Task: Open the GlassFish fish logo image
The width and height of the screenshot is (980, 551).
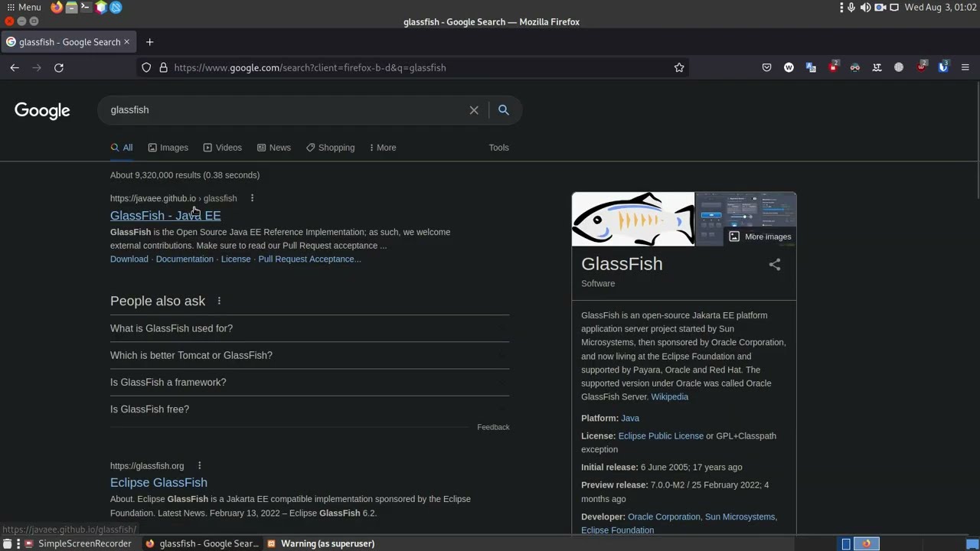Action: [633, 219]
